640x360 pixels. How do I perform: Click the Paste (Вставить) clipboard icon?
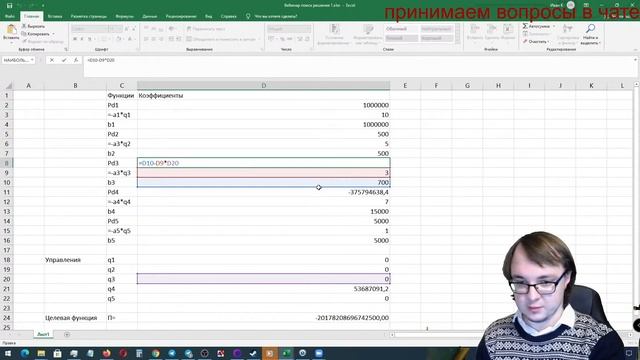(x=11, y=29)
